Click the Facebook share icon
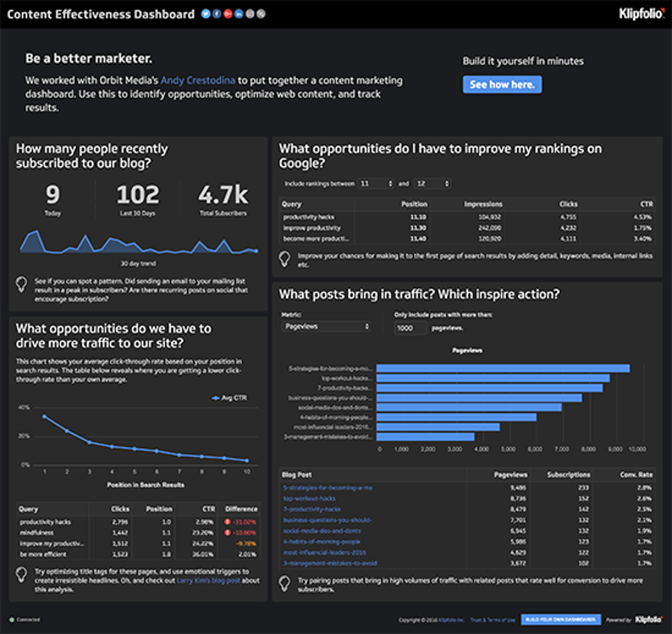Image resolution: width=672 pixels, height=634 pixels. [216, 14]
